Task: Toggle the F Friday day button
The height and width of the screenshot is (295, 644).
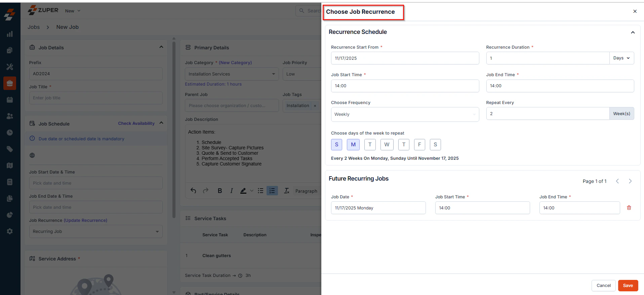Action: pos(419,145)
